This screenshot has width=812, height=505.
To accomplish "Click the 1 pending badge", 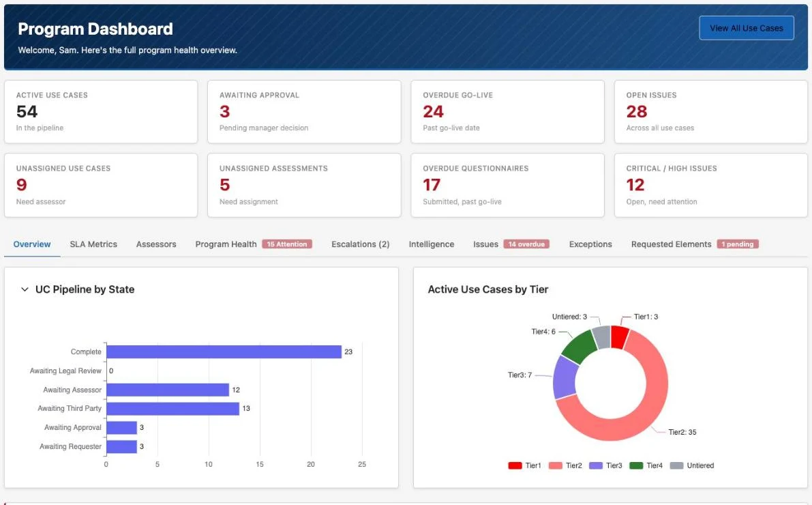I will [738, 244].
